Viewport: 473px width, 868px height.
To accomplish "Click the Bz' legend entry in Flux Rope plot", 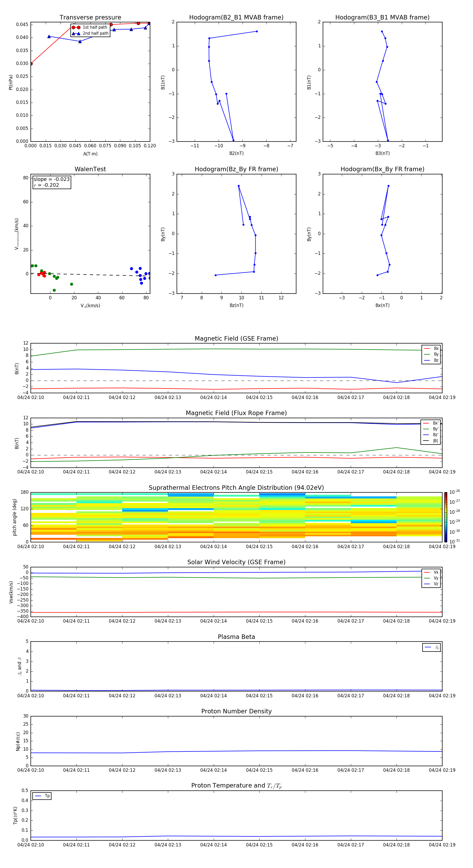I will pyautogui.click(x=431, y=435).
